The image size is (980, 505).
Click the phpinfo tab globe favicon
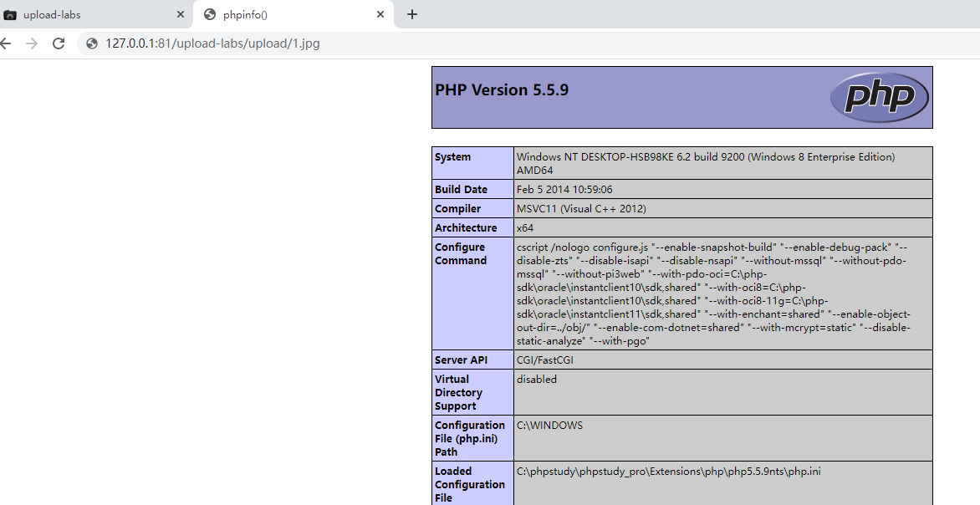[x=209, y=14]
